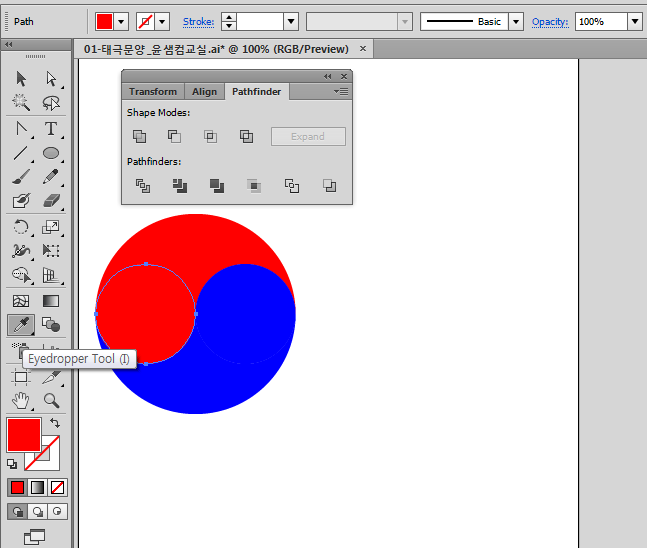Enable Draw Normal mode
The image size is (647, 548).
(x=17, y=512)
